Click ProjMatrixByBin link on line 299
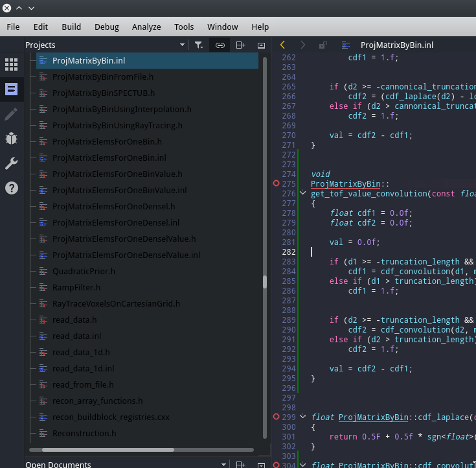The width and height of the screenshot is (476, 468). pyautogui.click(x=374, y=417)
